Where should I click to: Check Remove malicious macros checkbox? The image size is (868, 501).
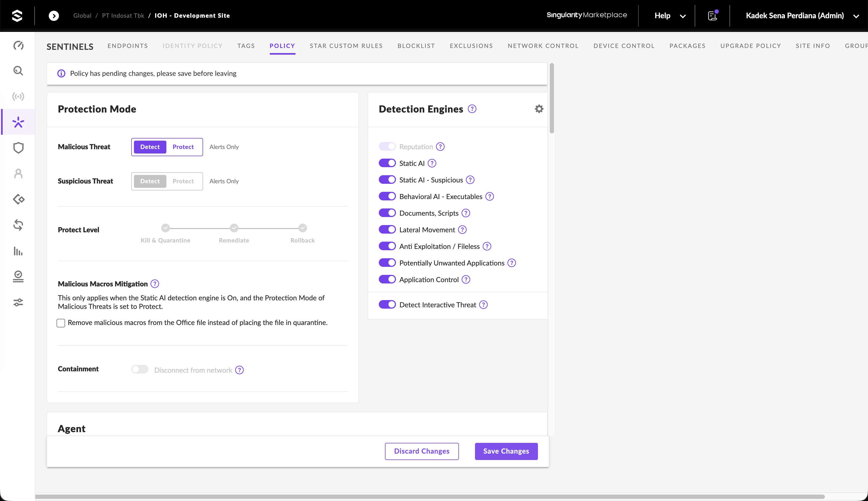61,323
